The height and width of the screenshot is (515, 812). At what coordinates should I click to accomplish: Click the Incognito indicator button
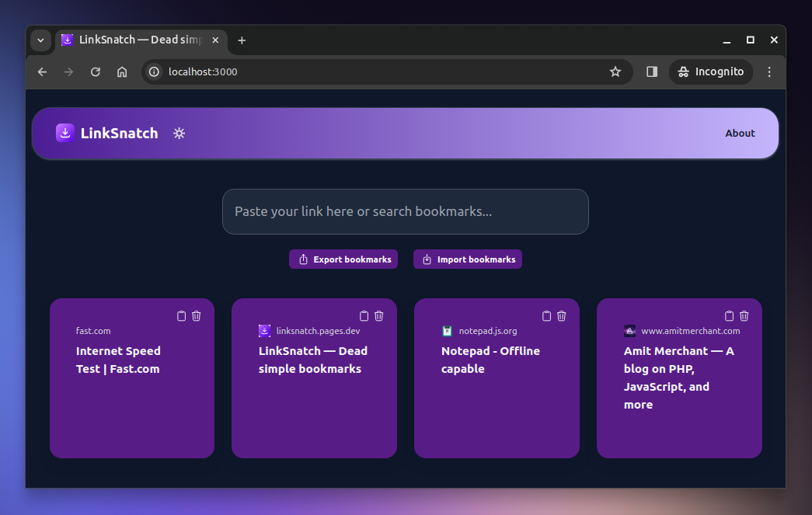711,72
